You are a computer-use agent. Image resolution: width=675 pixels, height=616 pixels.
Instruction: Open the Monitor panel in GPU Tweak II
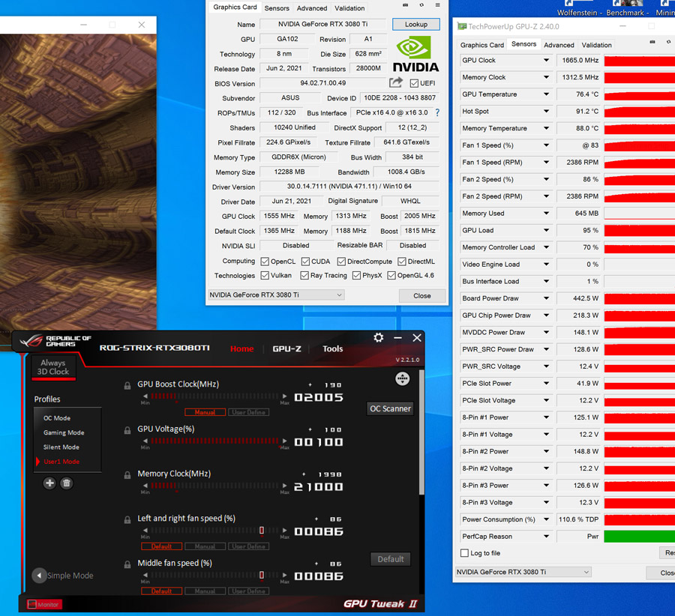pos(44,605)
